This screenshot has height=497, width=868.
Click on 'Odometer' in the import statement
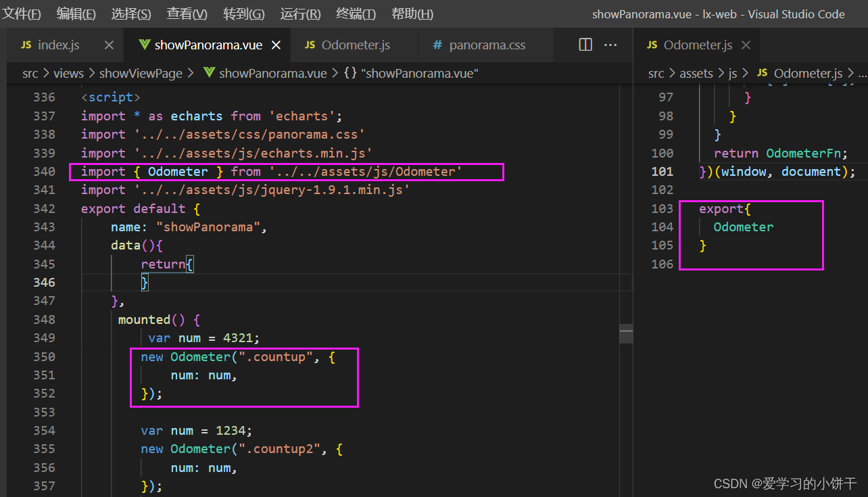pos(178,172)
